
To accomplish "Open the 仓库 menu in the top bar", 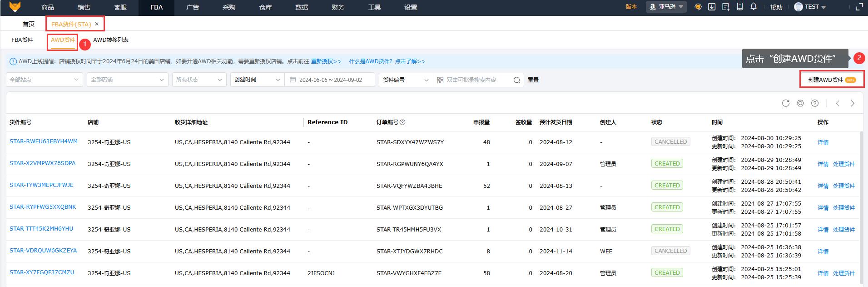I will 265,7.
